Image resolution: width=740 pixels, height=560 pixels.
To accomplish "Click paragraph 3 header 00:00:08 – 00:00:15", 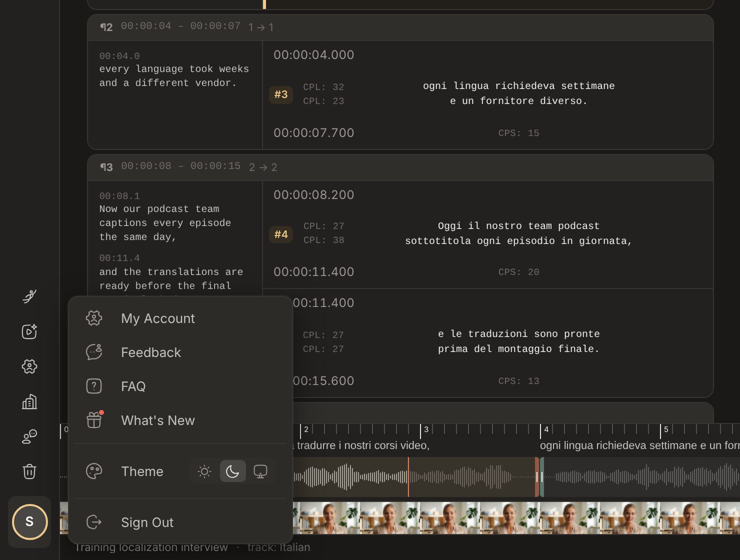I will click(180, 166).
